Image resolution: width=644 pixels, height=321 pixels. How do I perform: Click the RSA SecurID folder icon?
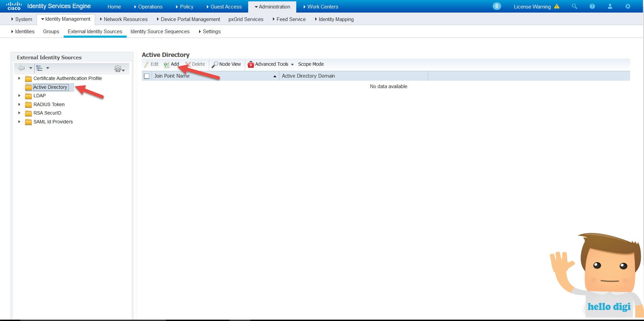tap(28, 113)
